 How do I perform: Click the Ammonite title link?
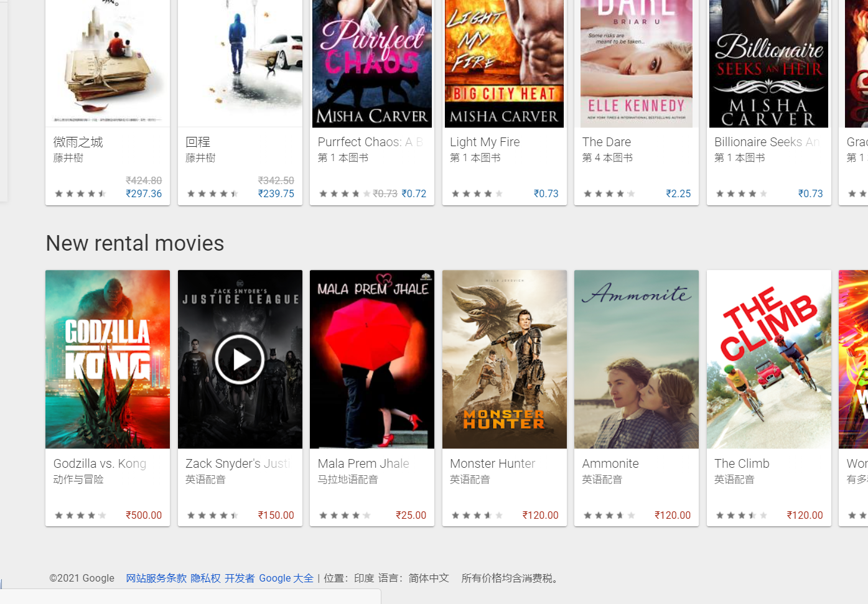tap(610, 463)
